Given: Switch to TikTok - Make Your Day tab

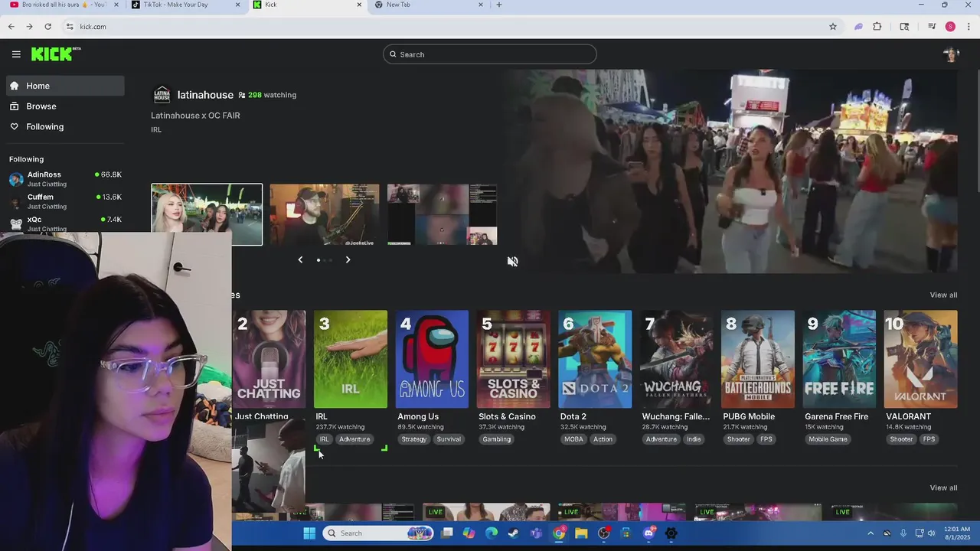Looking at the screenshot, I should [185, 5].
